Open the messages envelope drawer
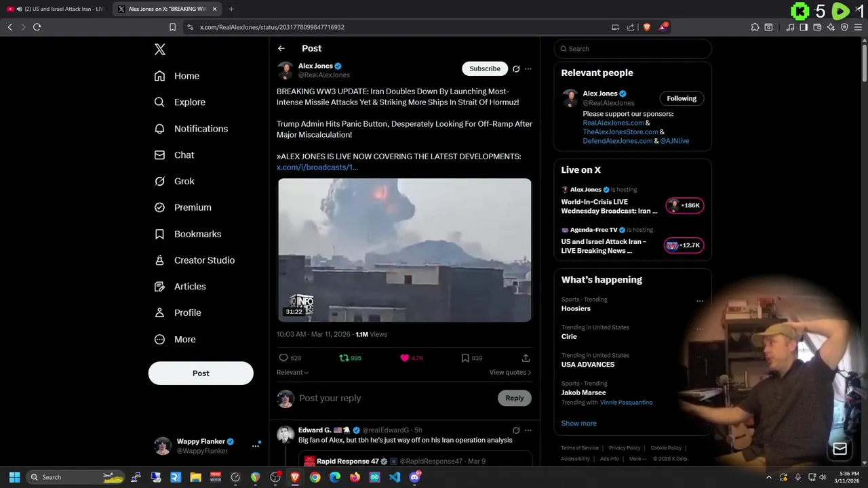 click(840, 449)
